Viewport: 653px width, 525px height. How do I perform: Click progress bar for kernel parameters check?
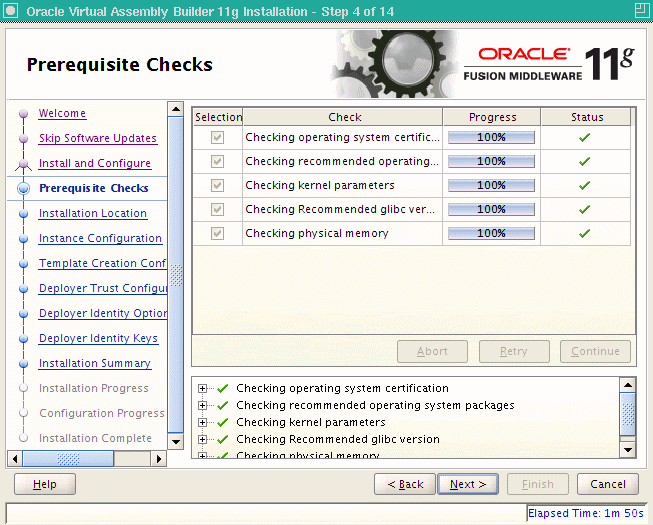point(491,185)
